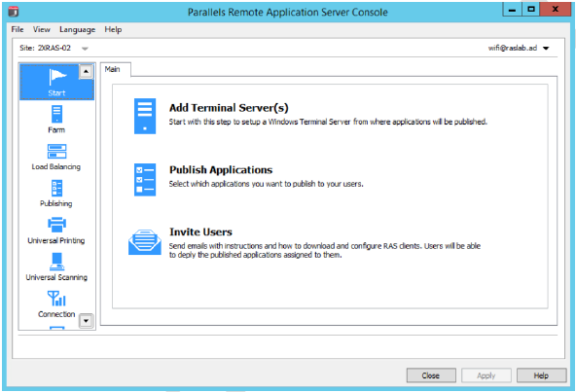Open the File menu
The width and height of the screenshot is (576, 392).
click(x=18, y=29)
